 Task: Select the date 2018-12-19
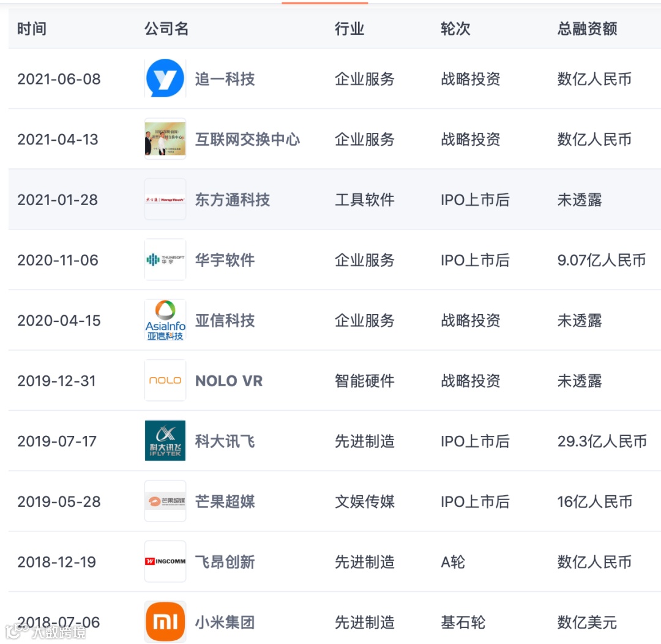[x=57, y=562]
